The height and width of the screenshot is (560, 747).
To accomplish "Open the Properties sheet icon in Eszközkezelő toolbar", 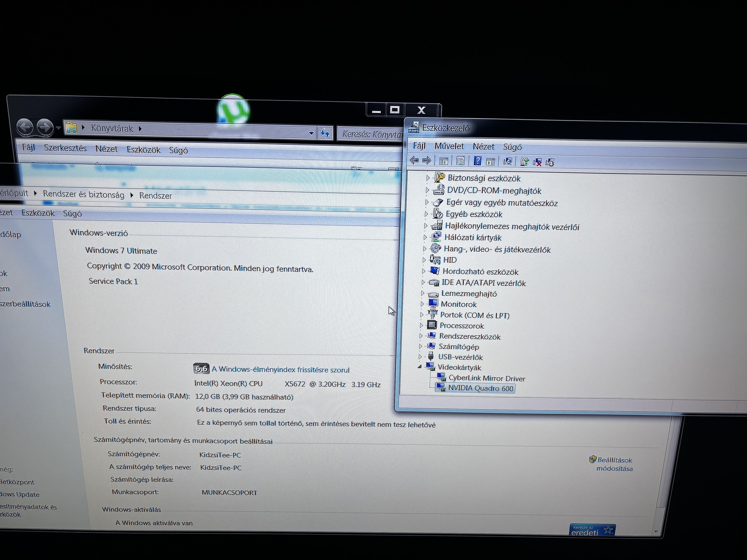I will click(x=461, y=161).
